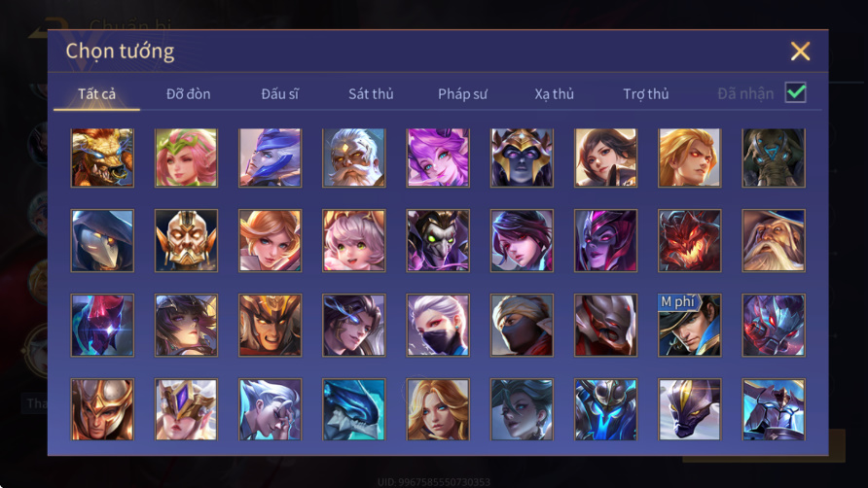This screenshot has height=488, width=868.
Task: Filter heroes by 'Sát thủ' tab
Action: [x=371, y=94]
